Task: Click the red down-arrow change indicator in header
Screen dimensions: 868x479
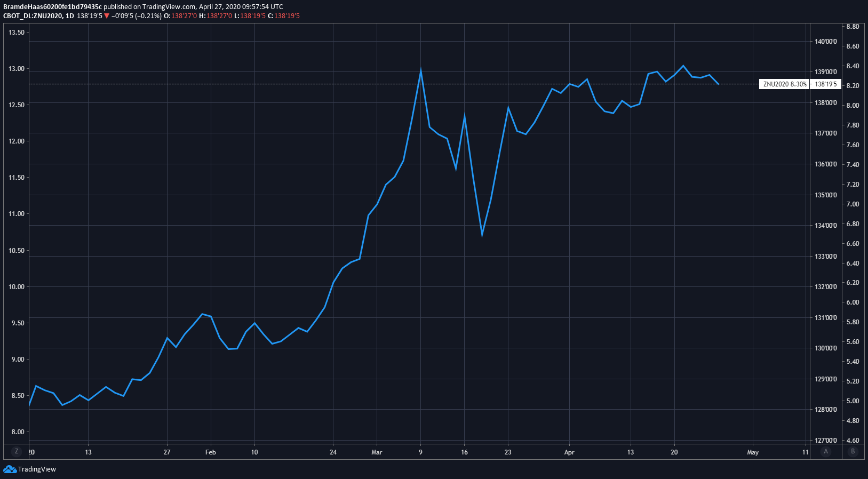Action: click(x=107, y=16)
